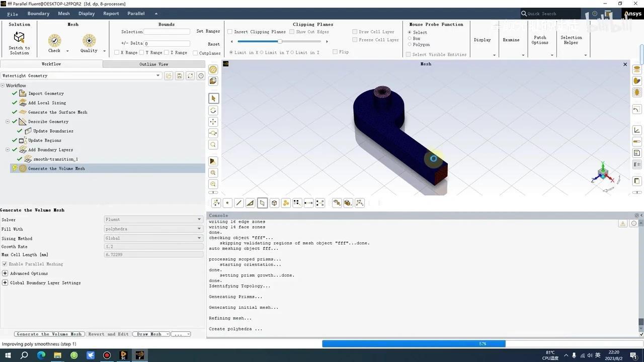The image size is (644, 362).
Task: Click the select pointer tool icon
Action: (213, 99)
